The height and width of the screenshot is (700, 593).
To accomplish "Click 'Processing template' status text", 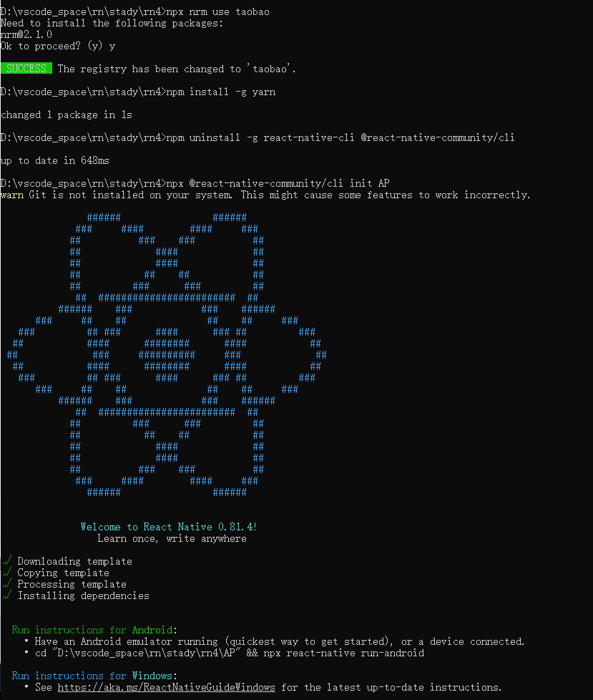I will [x=72, y=584].
